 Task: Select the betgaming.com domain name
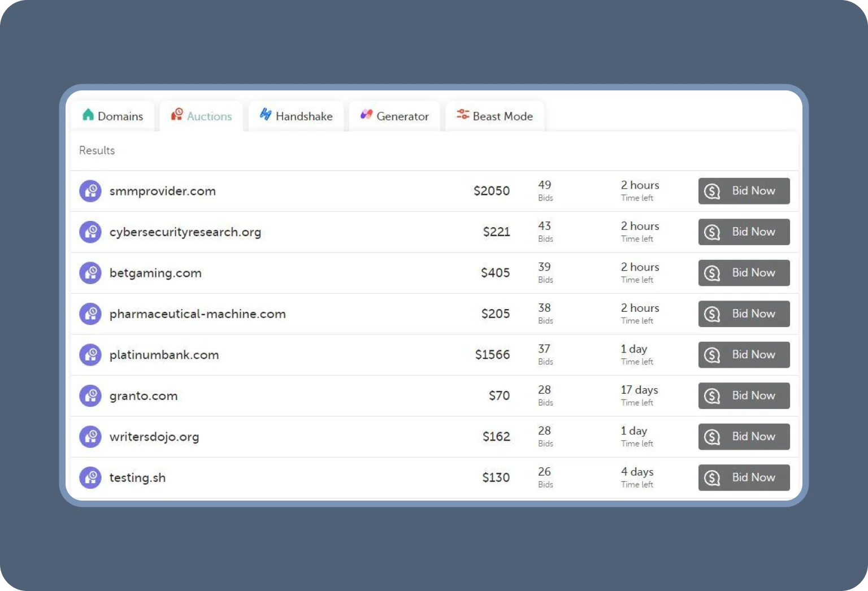point(155,273)
